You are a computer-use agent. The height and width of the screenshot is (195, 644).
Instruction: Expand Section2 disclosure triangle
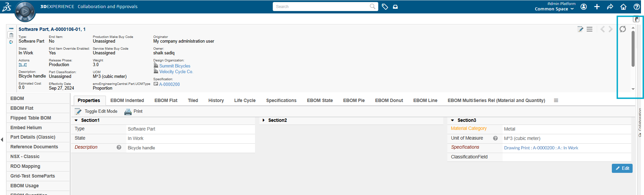pyautogui.click(x=264, y=120)
